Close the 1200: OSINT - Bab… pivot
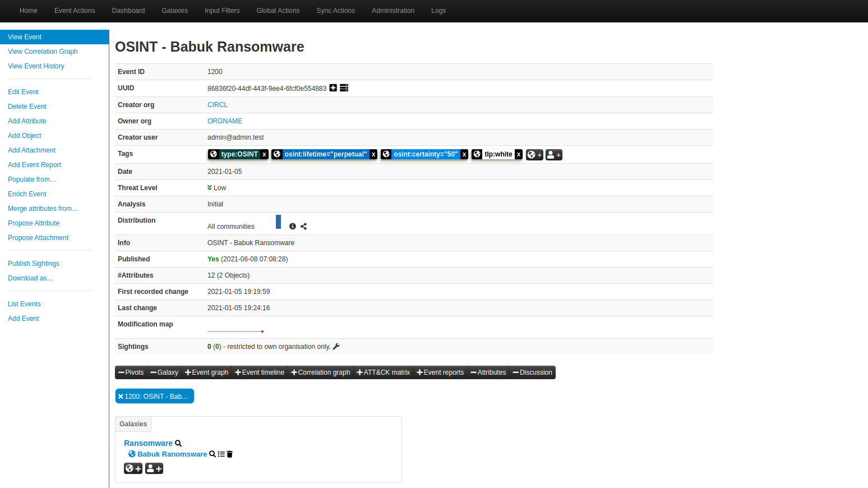The image size is (868, 488). click(x=121, y=397)
